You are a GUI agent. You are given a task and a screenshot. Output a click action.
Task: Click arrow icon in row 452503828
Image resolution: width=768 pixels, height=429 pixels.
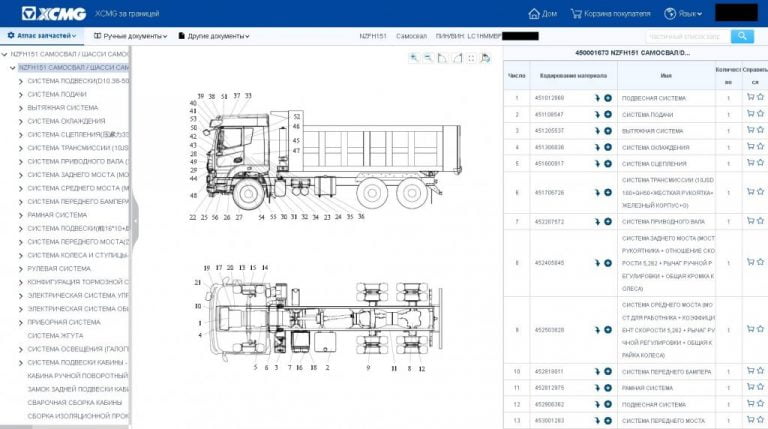(597, 330)
